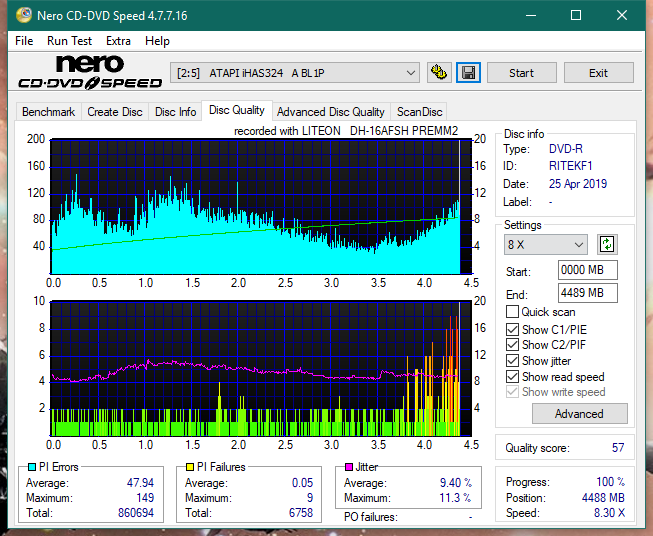This screenshot has width=653, height=536.
Task: Open the File menu
Action: [x=24, y=41]
